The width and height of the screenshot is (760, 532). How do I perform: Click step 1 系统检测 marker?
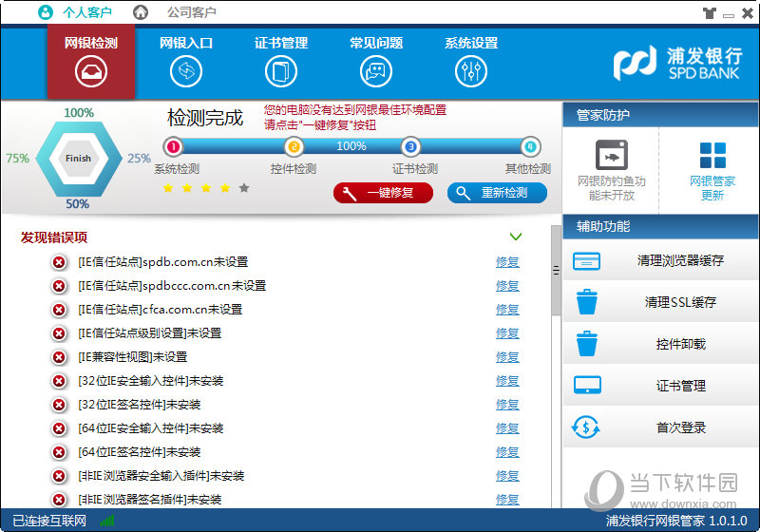[173, 146]
